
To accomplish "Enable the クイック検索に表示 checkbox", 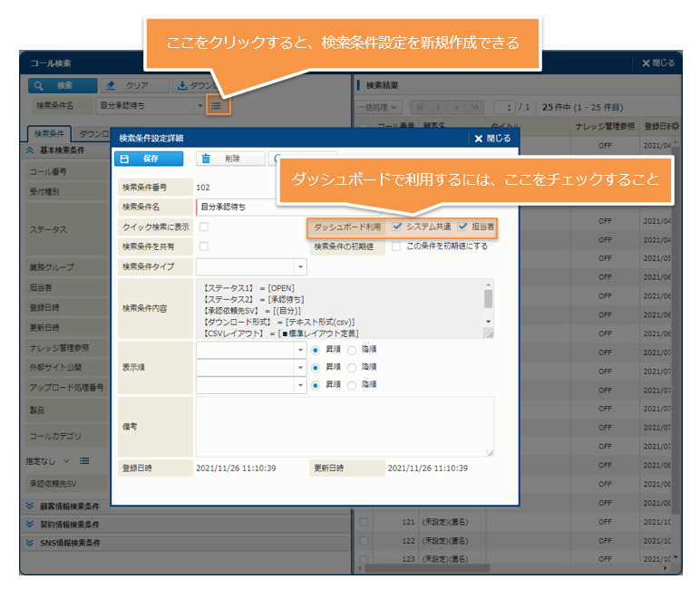I will pyautogui.click(x=204, y=227).
